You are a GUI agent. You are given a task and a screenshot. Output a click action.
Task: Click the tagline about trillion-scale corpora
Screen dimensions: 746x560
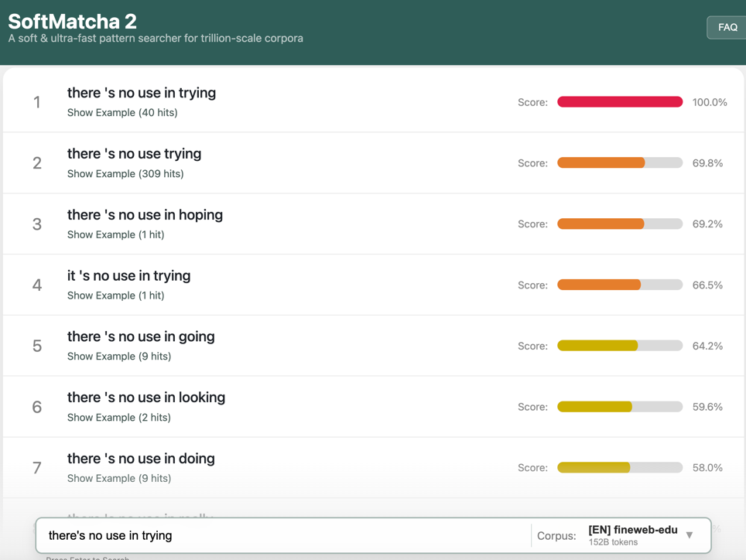[156, 38]
